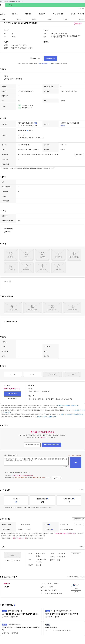Toggle 관심정보 등록 heart button

35,58
